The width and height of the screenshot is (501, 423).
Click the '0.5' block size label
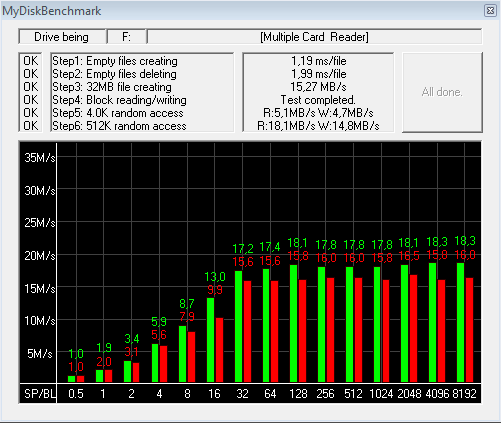pos(76,394)
